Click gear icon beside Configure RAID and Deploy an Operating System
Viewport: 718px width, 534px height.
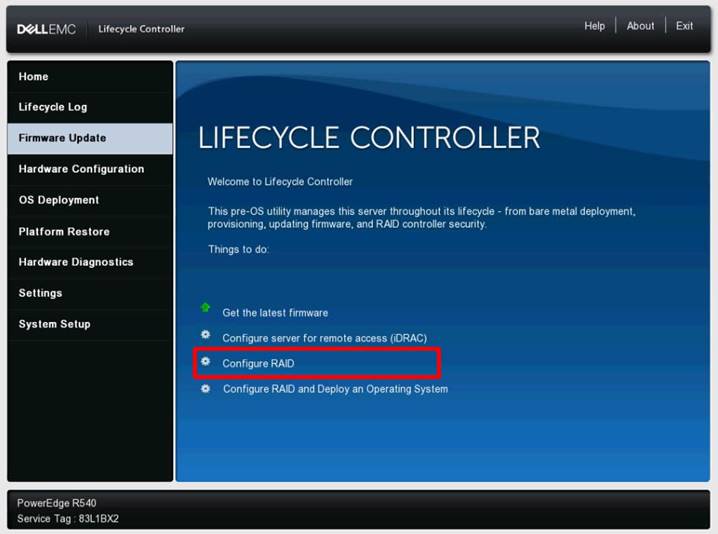[206, 388]
